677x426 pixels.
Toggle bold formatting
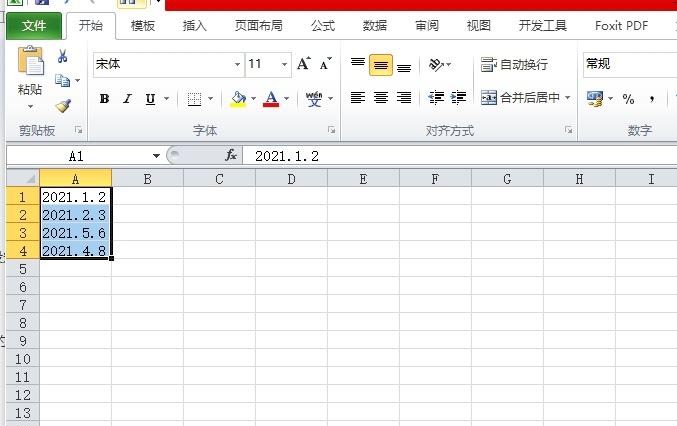point(104,99)
